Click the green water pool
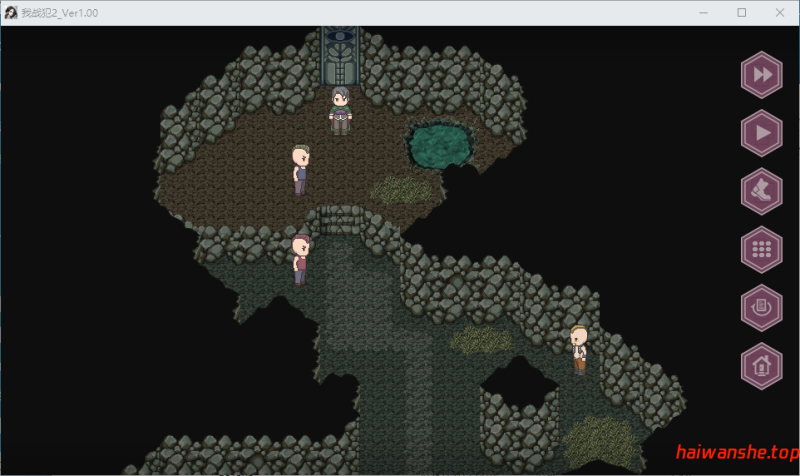This screenshot has width=800, height=476. coord(440,145)
